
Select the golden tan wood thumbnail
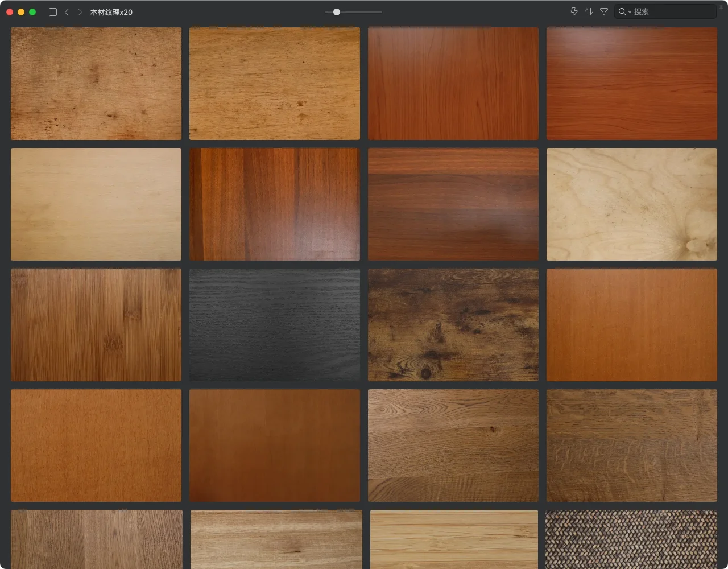[x=275, y=84]
